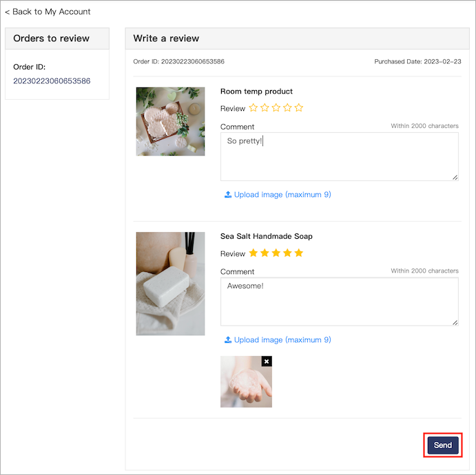Focus the 'So pretty!' comment box
Image resolution: width=476 pixels, height=475 pixels.
[340, 156]
